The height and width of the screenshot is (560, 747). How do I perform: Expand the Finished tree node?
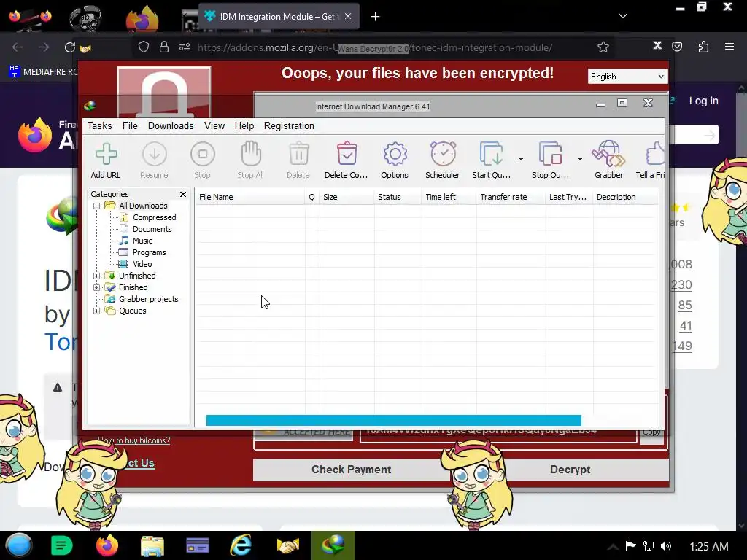click(97, 287)
